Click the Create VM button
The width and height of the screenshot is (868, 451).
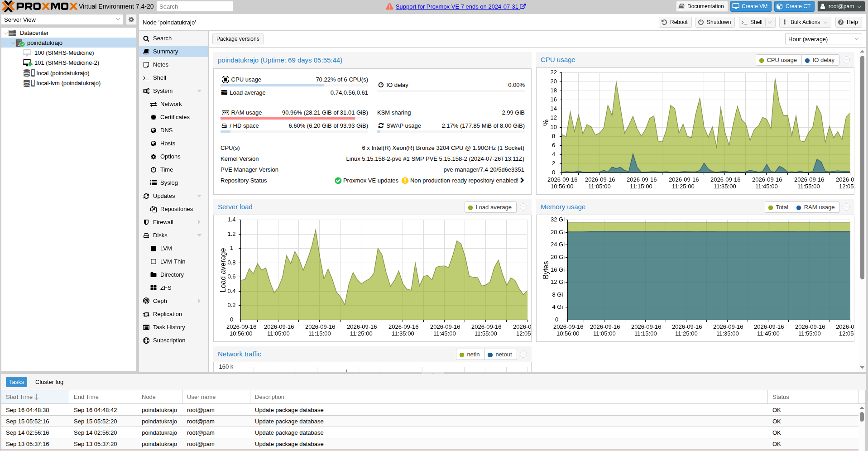(x=750, y=6)
